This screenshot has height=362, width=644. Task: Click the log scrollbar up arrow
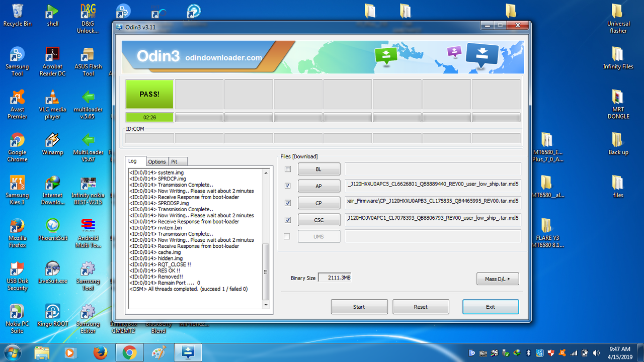266,173
